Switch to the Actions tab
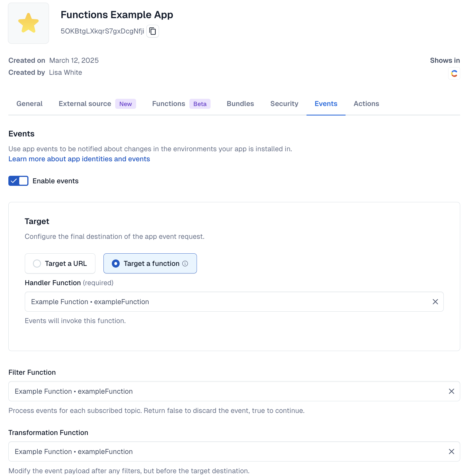 tap(366, 104)
